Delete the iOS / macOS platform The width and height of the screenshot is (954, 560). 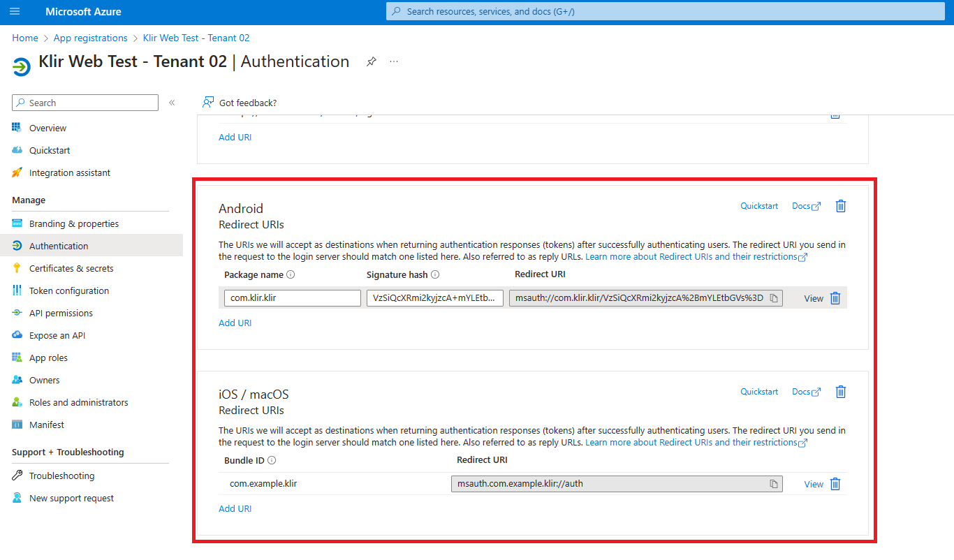tap(841, 392)
